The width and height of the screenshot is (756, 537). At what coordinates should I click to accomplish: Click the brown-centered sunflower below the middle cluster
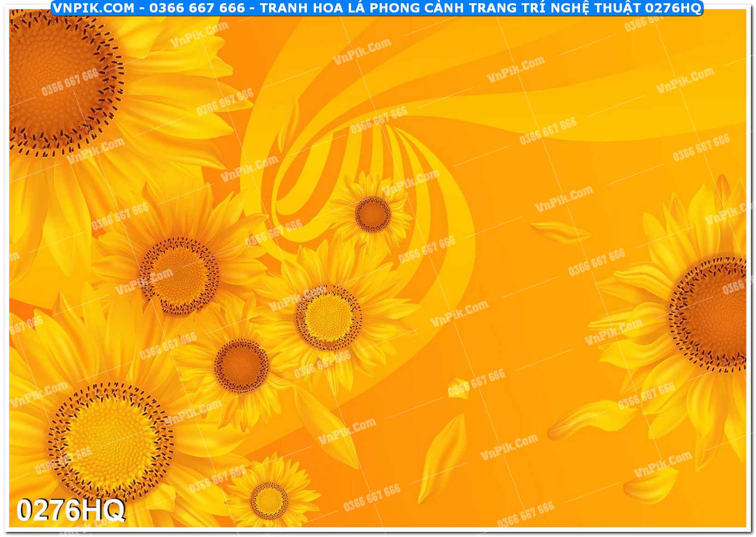click(x=241, y=366)
